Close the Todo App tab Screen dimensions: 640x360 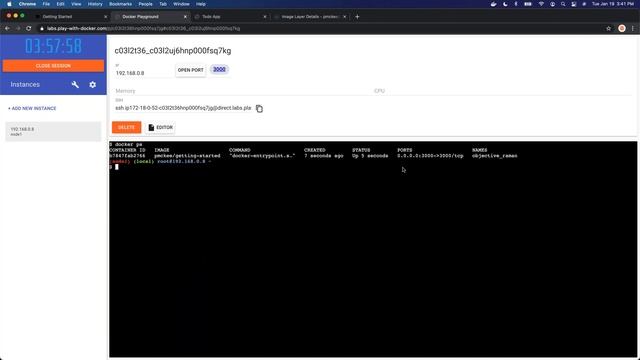point(265,17)
